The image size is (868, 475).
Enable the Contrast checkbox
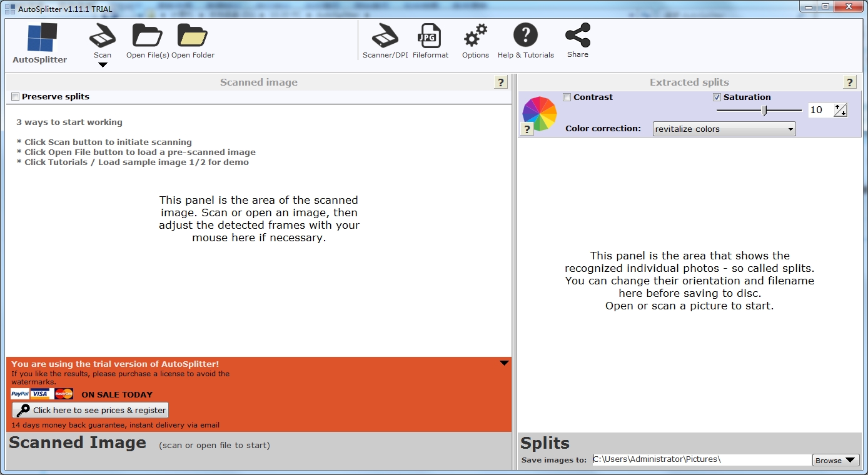pos(567,97)
